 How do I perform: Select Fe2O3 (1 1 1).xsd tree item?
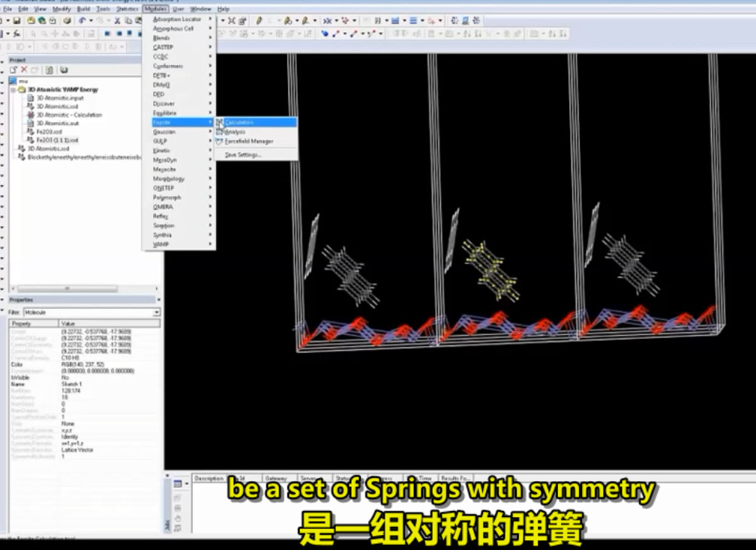coord(57,140)
